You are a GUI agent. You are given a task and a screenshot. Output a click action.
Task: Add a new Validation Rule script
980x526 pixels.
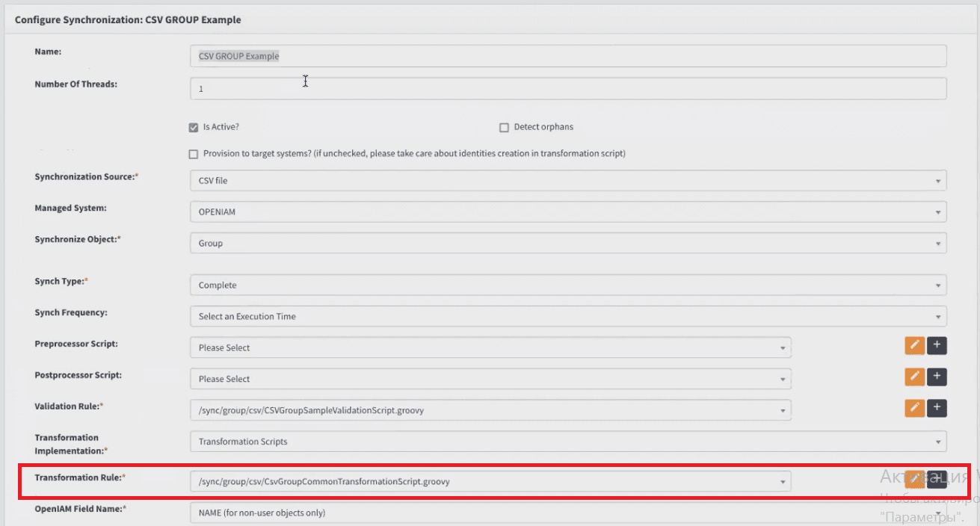click(x=937, y=408)
